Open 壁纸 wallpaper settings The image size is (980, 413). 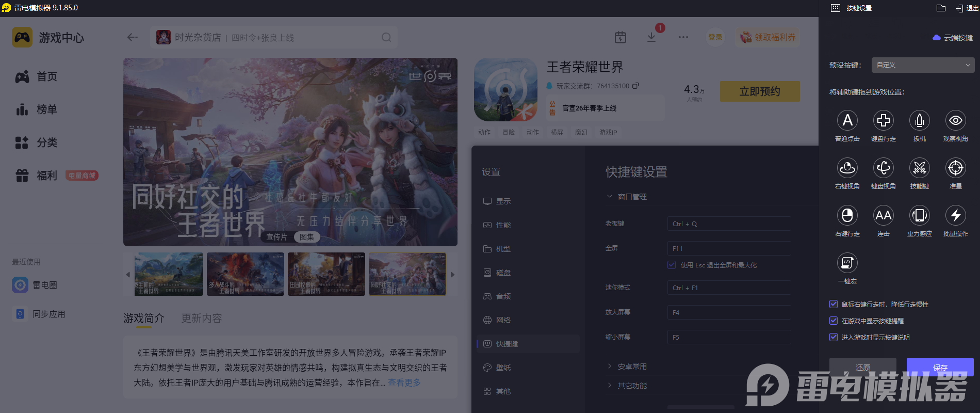point(528,368)
